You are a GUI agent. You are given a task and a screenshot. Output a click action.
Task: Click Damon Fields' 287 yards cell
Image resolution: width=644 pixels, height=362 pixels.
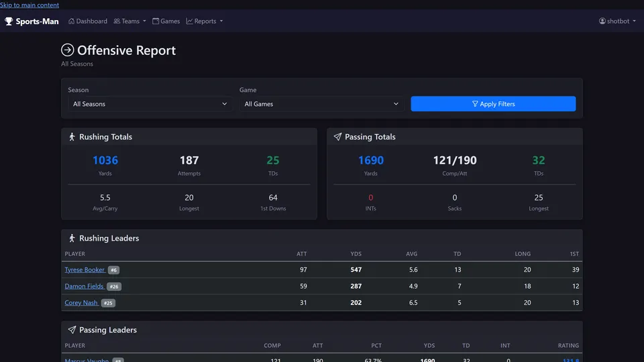[356, 286]
